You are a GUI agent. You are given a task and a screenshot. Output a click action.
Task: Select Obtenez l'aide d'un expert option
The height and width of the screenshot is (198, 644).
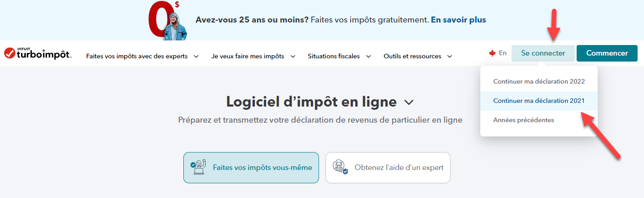pyautogui.click(x=388, y=168)
